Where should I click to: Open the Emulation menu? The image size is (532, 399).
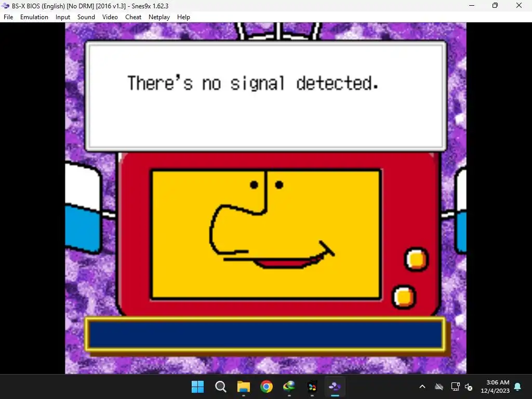coord(34,17)
